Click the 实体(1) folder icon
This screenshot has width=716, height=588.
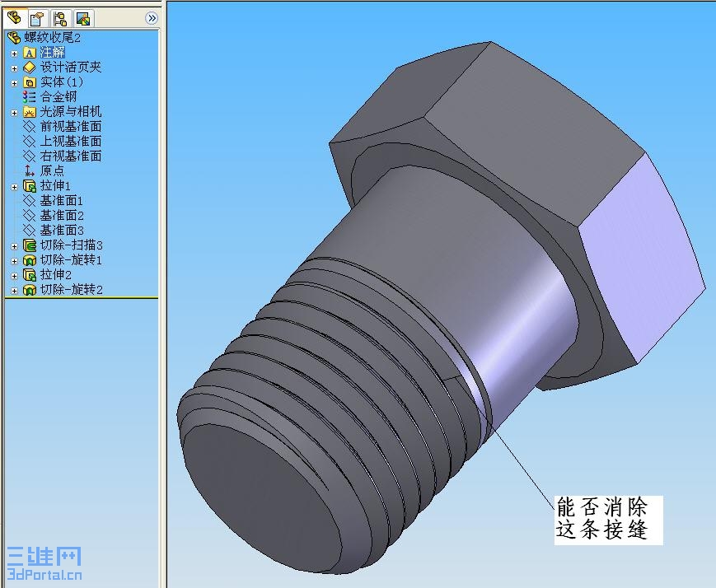click(29, 82)
